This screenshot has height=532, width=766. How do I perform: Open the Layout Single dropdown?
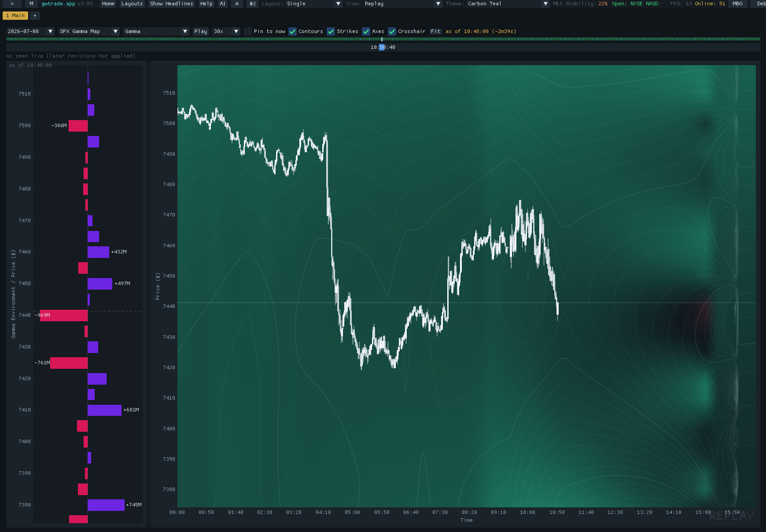(314, 4)
